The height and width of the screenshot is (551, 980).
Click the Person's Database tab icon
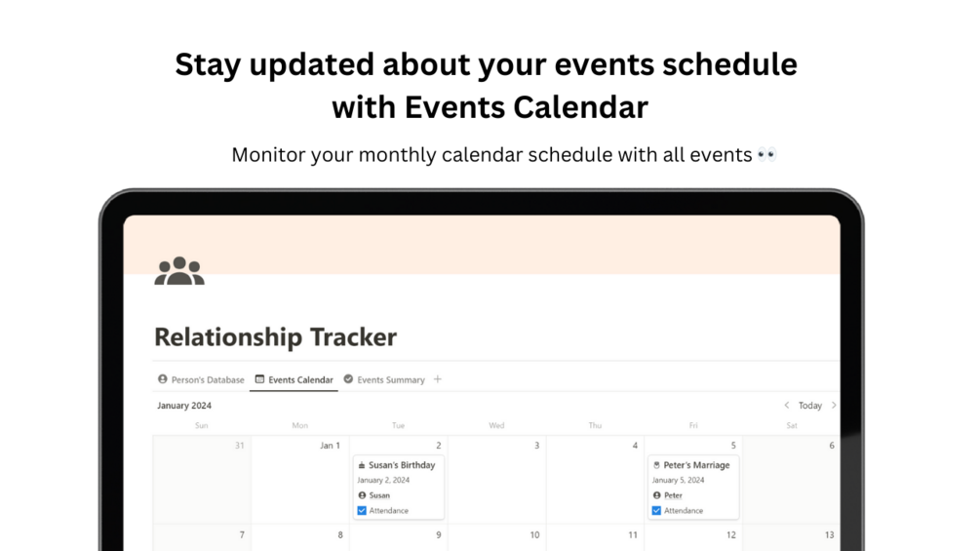(x=163, y=379)
